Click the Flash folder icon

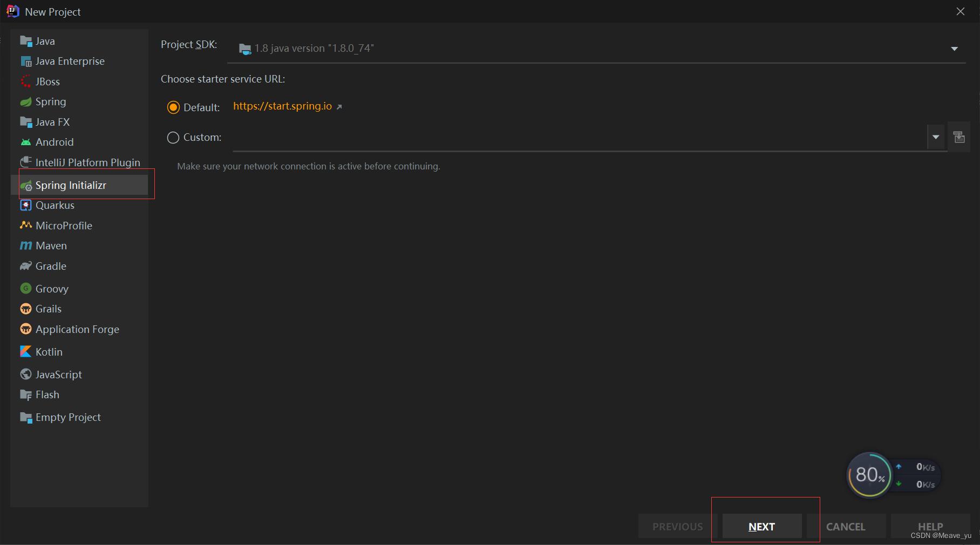point(26,394)
